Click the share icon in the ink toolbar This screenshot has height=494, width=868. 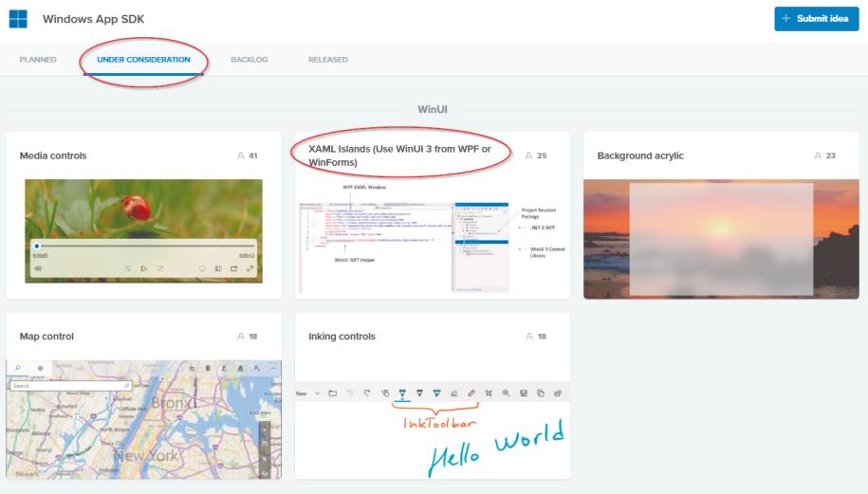[558, 393]
